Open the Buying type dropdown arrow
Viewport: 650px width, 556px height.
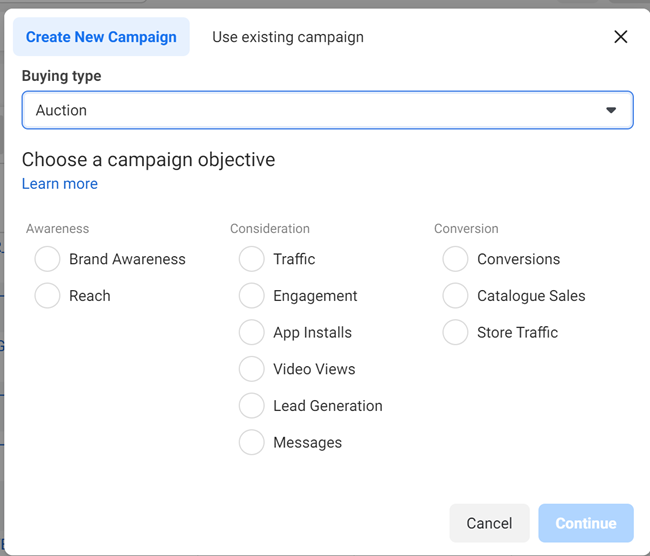coord(611,110)
